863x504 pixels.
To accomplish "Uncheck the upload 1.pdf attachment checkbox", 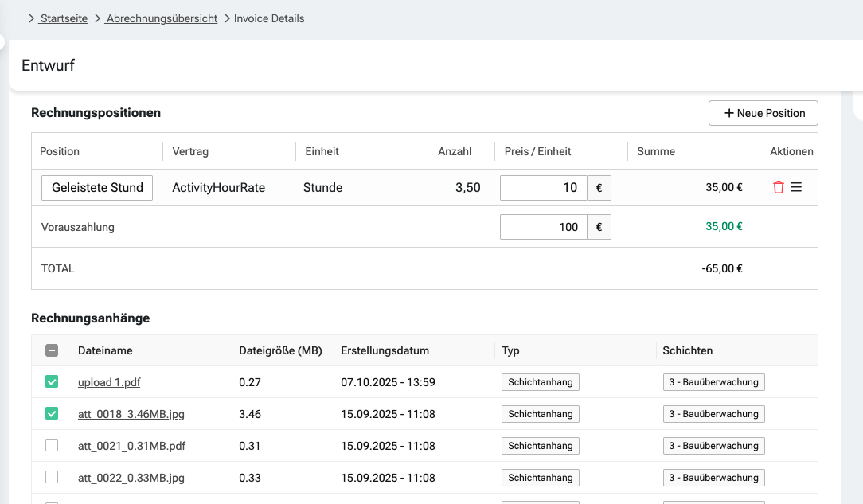I will [x=52, y=382].
